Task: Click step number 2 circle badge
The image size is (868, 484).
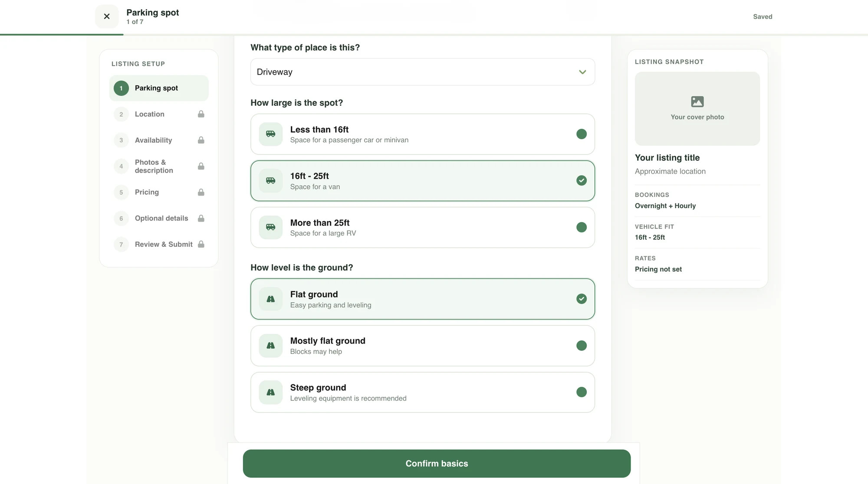Action: [121, 114]
